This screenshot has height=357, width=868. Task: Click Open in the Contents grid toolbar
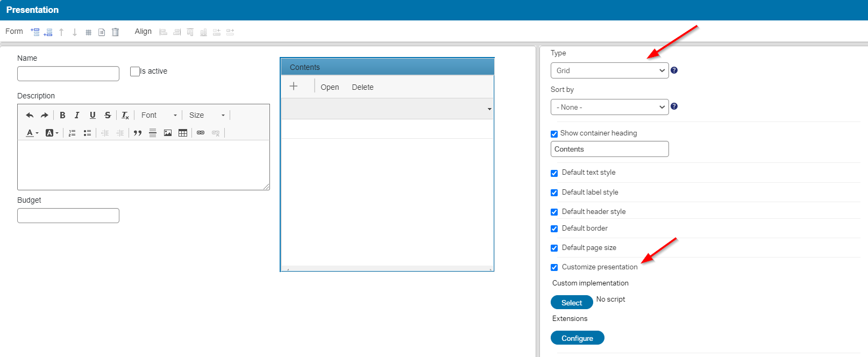(330, 87)
